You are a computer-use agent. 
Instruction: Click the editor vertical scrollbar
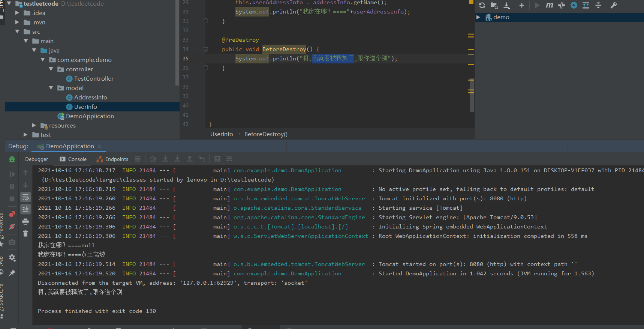click(472, 95)
